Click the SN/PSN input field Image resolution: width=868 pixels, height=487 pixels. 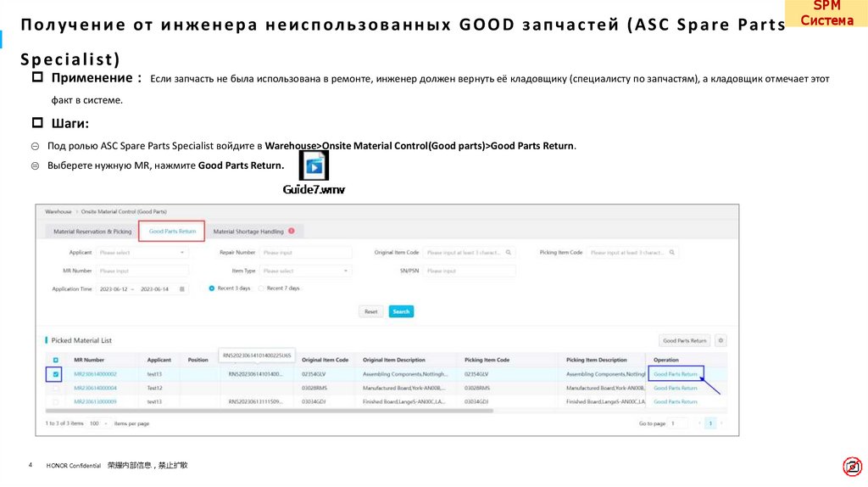[469, 271]
